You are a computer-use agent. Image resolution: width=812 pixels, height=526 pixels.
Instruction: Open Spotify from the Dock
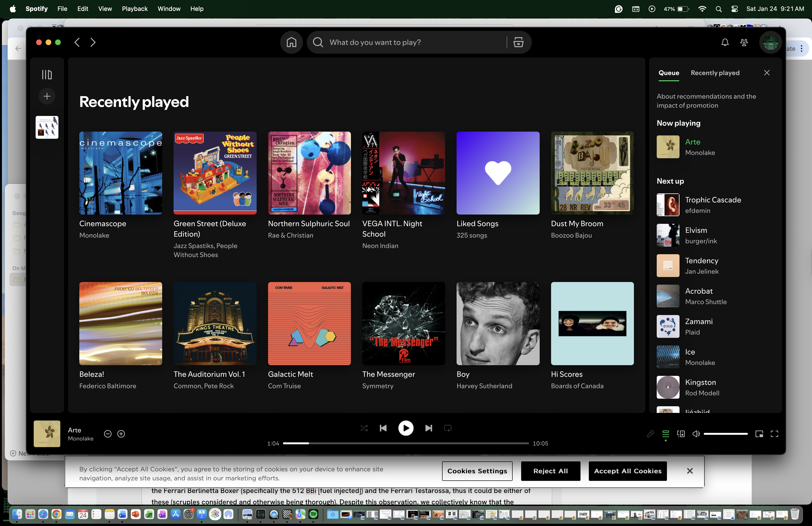pos(313,514)
